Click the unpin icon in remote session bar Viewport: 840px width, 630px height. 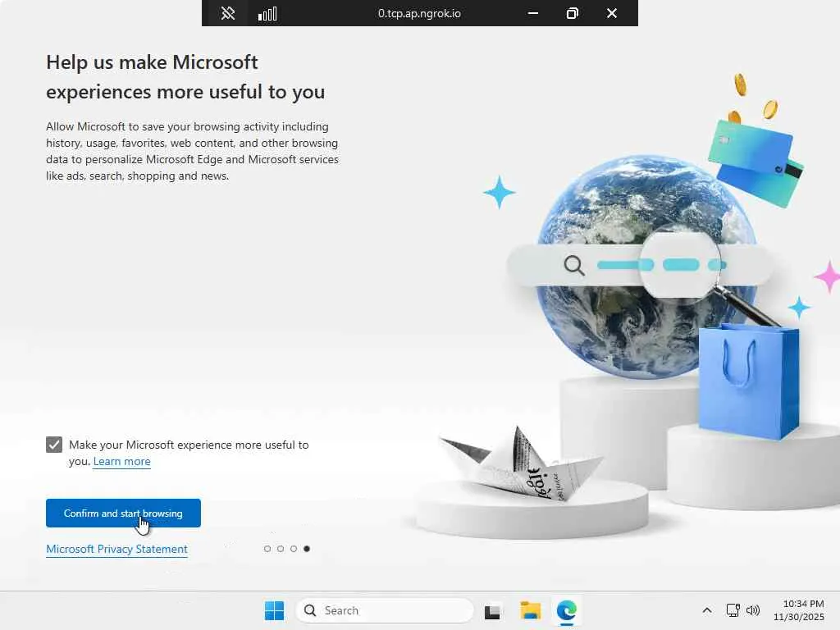[x=228, y=13]
